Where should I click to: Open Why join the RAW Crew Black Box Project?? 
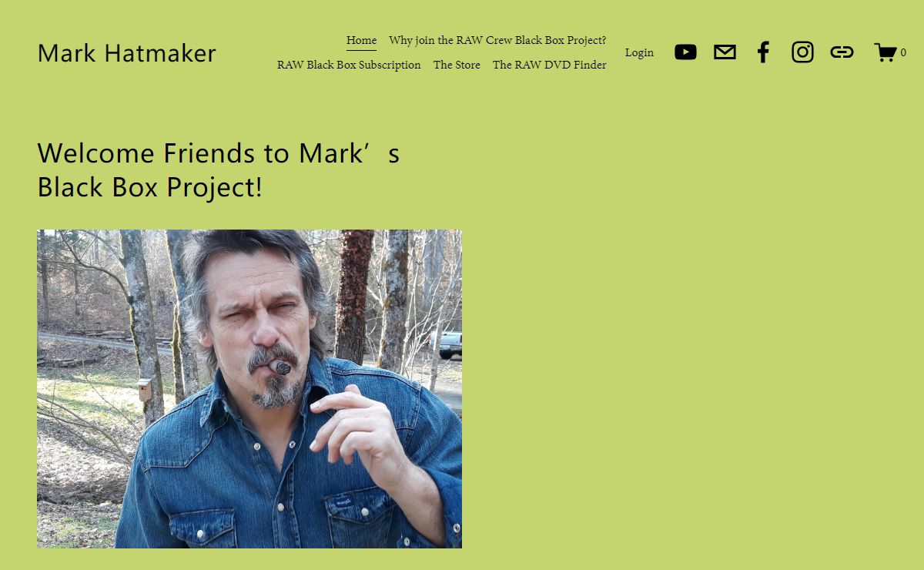click(x=497, y=40)
